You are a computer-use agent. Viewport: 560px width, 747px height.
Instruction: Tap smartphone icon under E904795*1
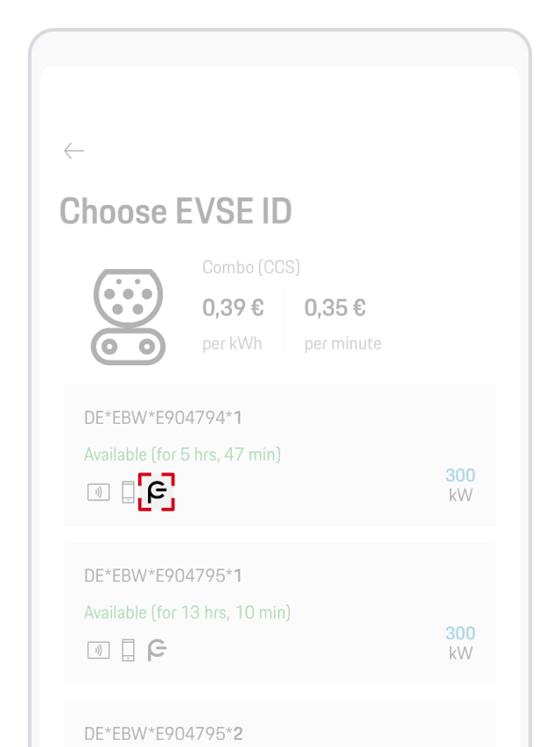128,650
